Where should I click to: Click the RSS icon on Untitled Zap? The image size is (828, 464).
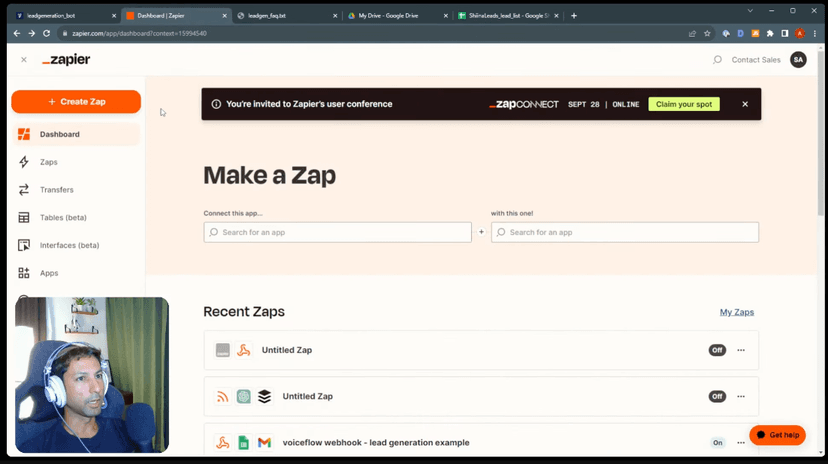pyautogui.click(x=223, y=396)
